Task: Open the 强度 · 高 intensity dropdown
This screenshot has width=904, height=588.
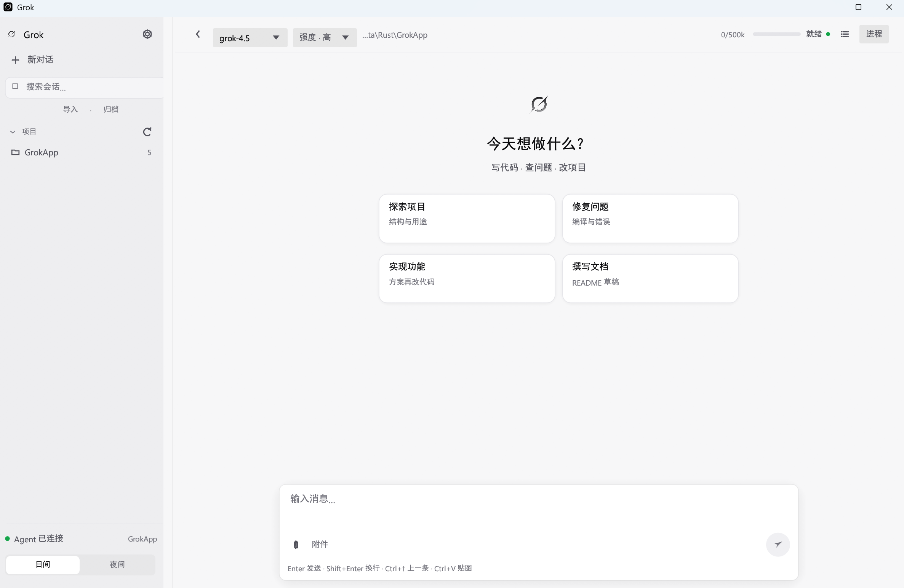Action: [325, 38]
